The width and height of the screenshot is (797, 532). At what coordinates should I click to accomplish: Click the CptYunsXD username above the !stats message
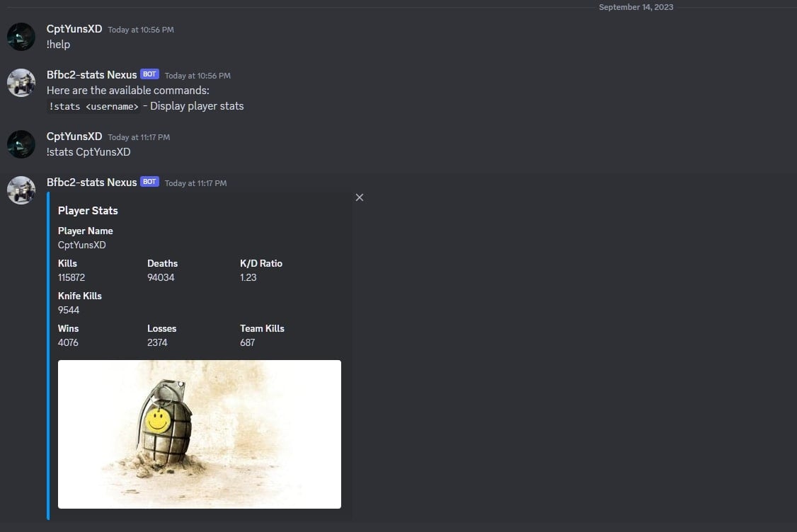coord(74,137)
